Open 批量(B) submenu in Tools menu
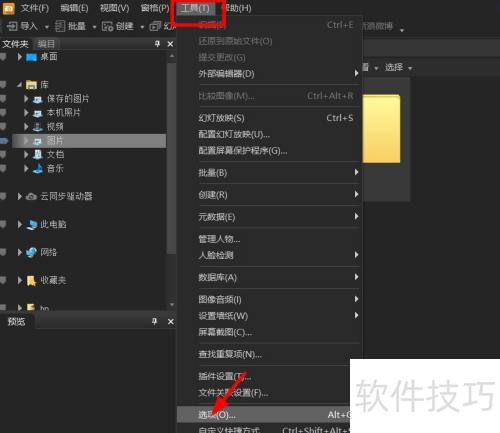Viewport: 500px width, 433px height. tap(269, 173)
